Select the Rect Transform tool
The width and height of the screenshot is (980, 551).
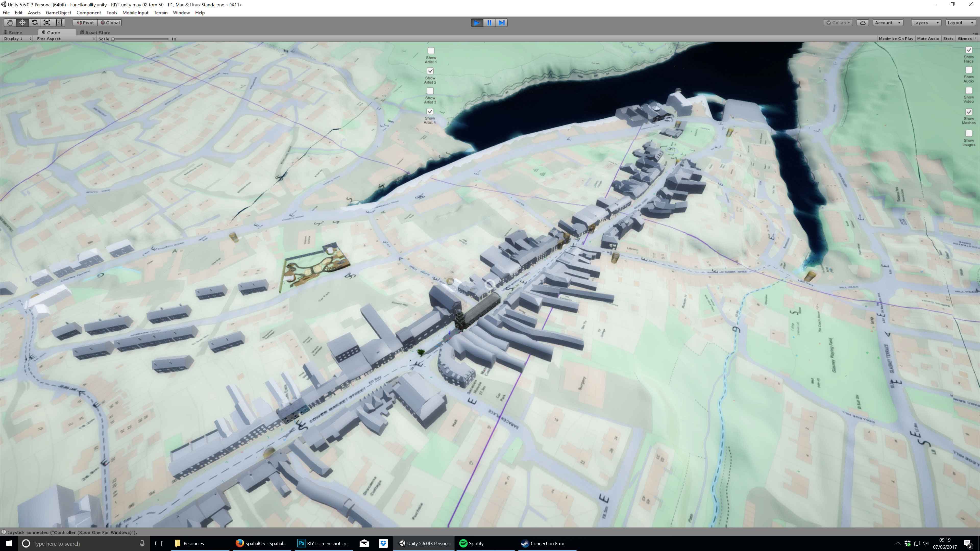coord(59,22)
